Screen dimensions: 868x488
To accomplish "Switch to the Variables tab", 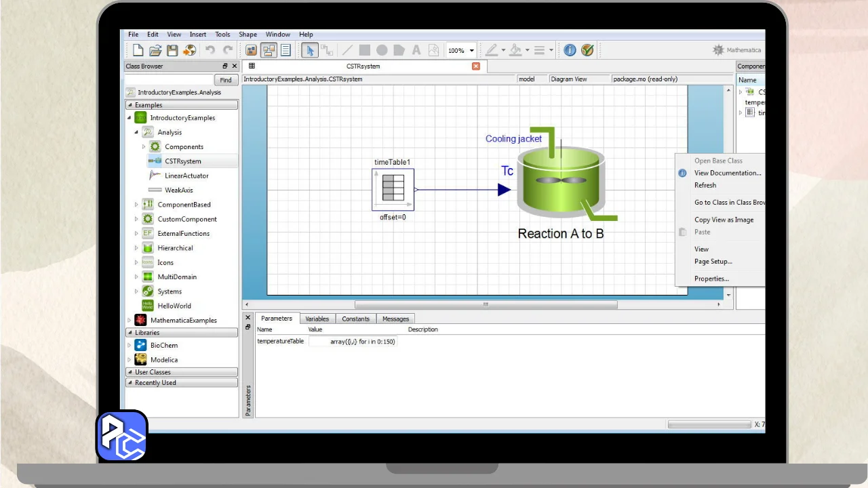I will point(317,319).
